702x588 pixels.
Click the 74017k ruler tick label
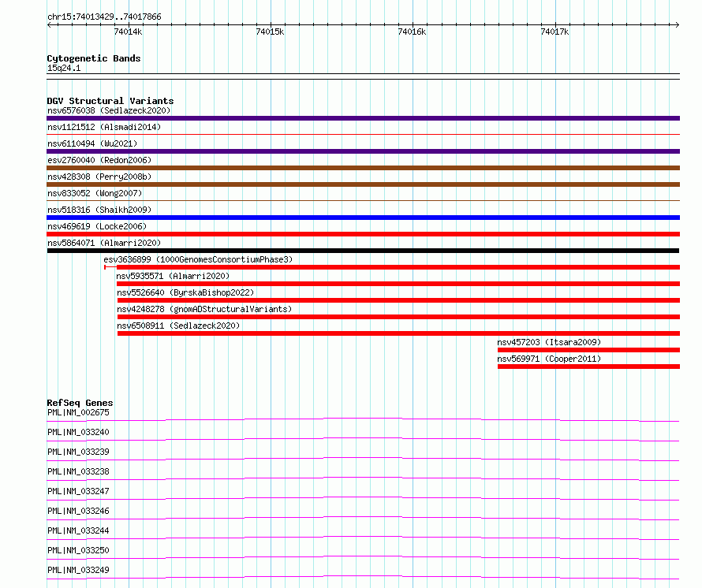(555, 32)
